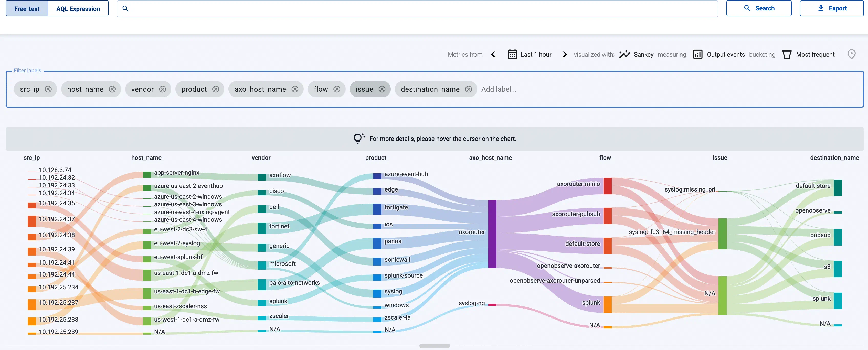Remove the vendor filter label
Screen dimensions: 868x350
coord(162,89)
